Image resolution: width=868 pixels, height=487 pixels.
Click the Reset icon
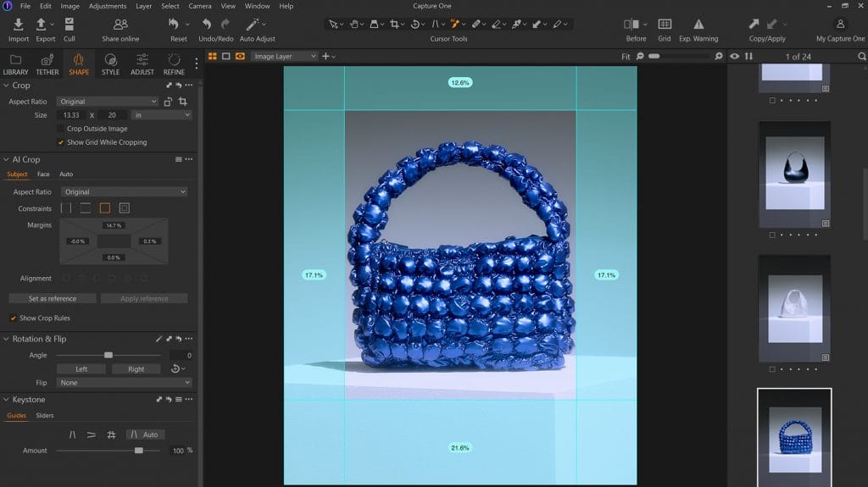174,24
